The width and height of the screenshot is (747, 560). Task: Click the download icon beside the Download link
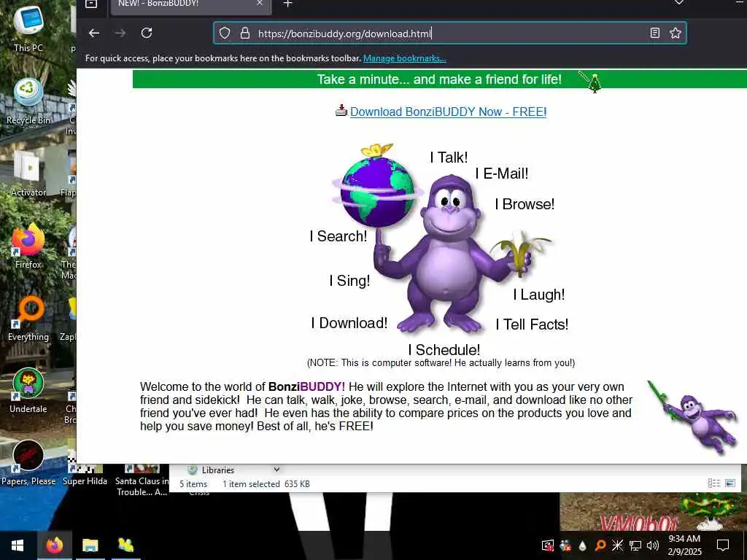pos(341,111)
